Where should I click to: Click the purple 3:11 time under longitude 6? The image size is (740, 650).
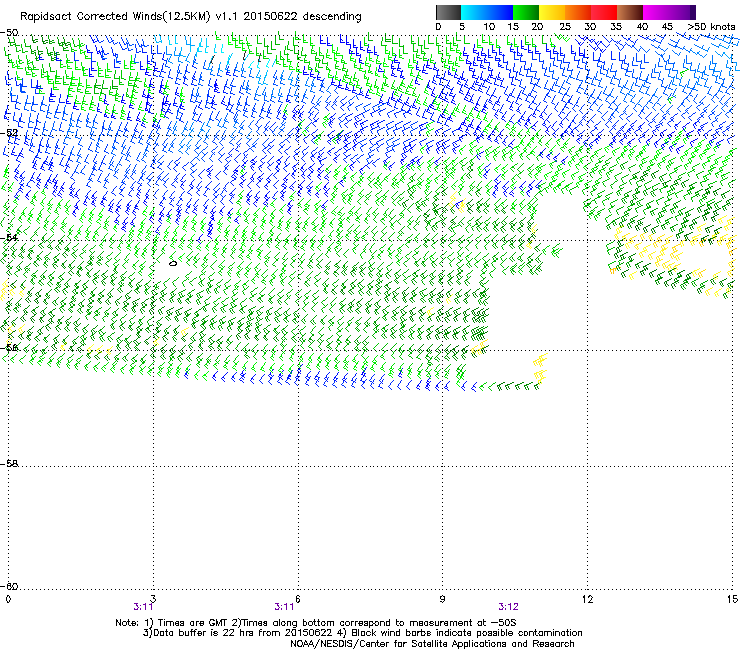(x=284, y=607)
